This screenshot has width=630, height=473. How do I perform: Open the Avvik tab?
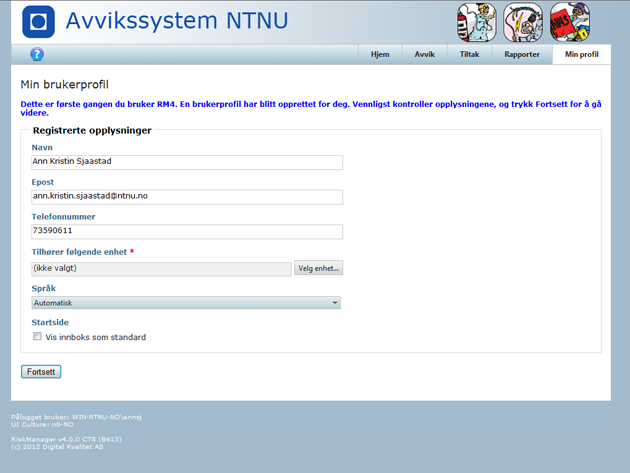click(425, 55)
